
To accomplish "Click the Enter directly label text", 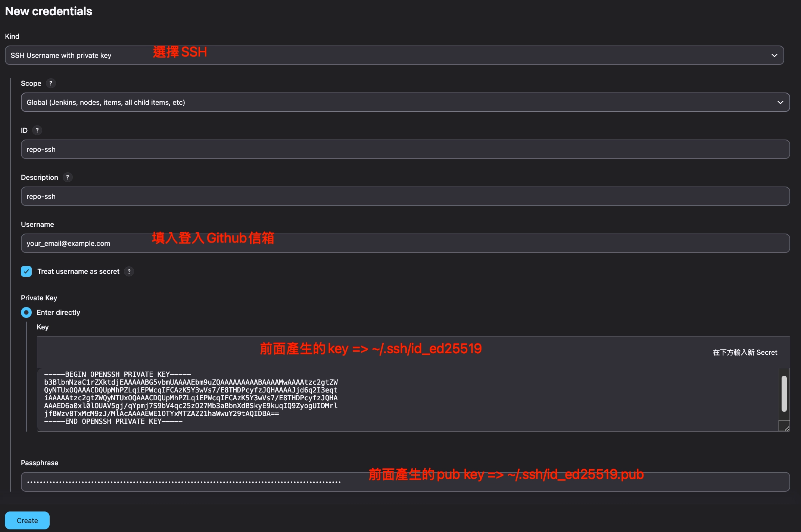I will click(x=58, y=312).
